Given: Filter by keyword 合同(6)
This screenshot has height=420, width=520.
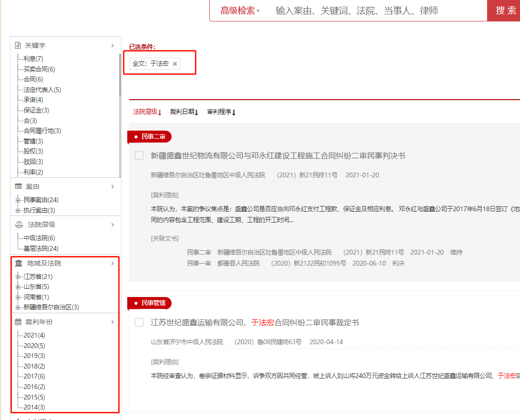Looking at the screenshot, I should [x=33, y=79].
